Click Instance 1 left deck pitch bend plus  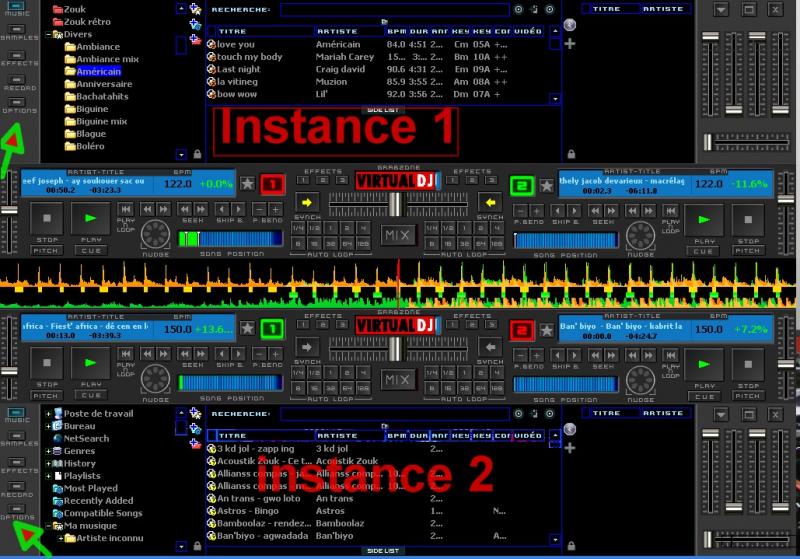point(276,210)
